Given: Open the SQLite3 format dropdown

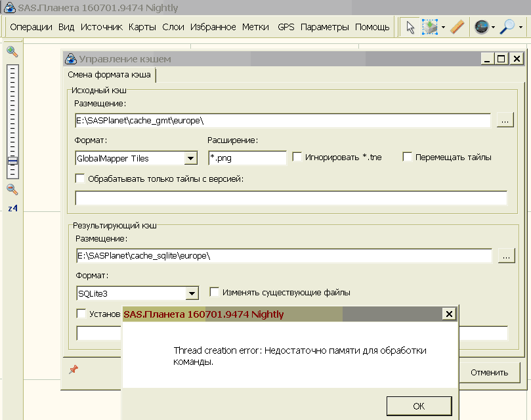Looking at the screenshot, I should pyautogui.click(x=192, y=293).
